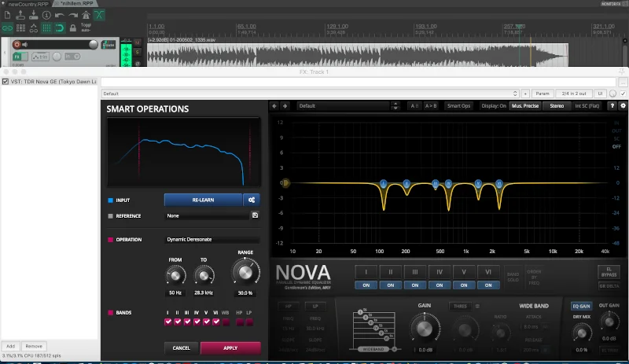Toggle snap magnet icon
Image resolution: width=629 pixels, height=364 pixels.
(x=60, y=28)
